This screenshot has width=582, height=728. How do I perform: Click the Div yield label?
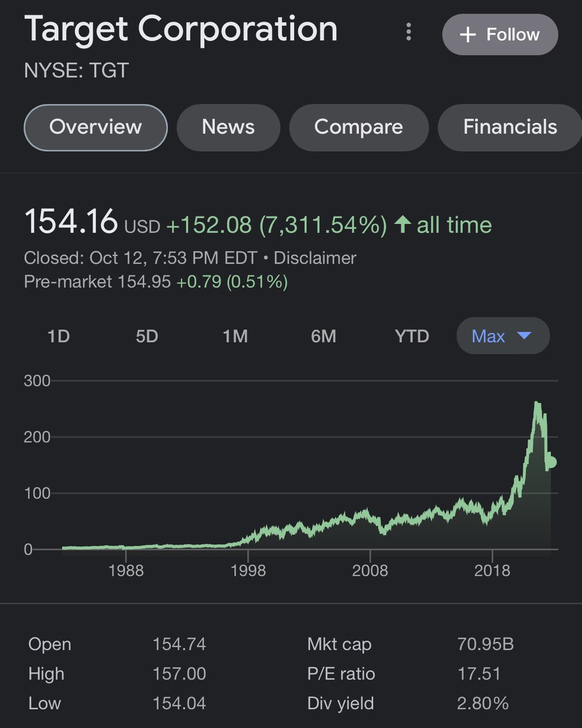340,704
